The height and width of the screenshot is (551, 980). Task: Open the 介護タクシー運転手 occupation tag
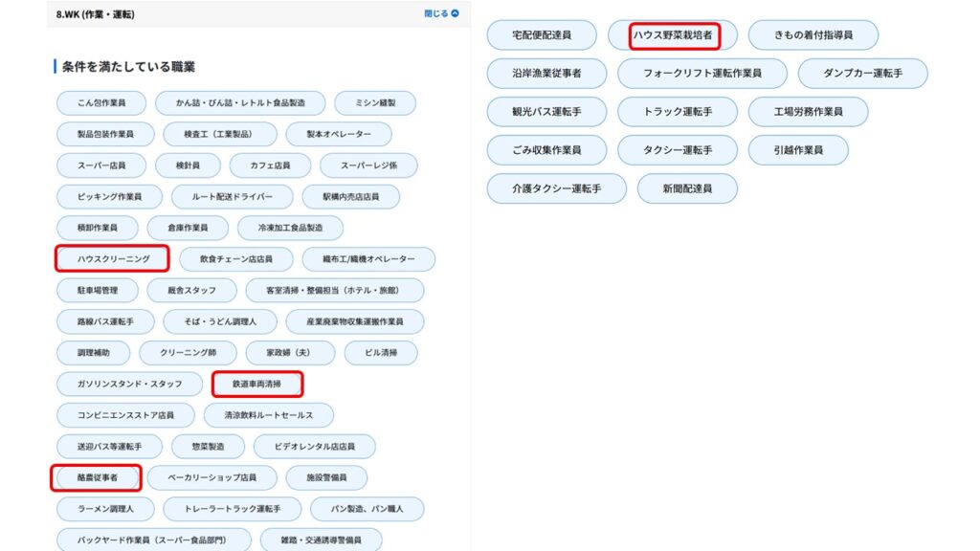[556, 188]
